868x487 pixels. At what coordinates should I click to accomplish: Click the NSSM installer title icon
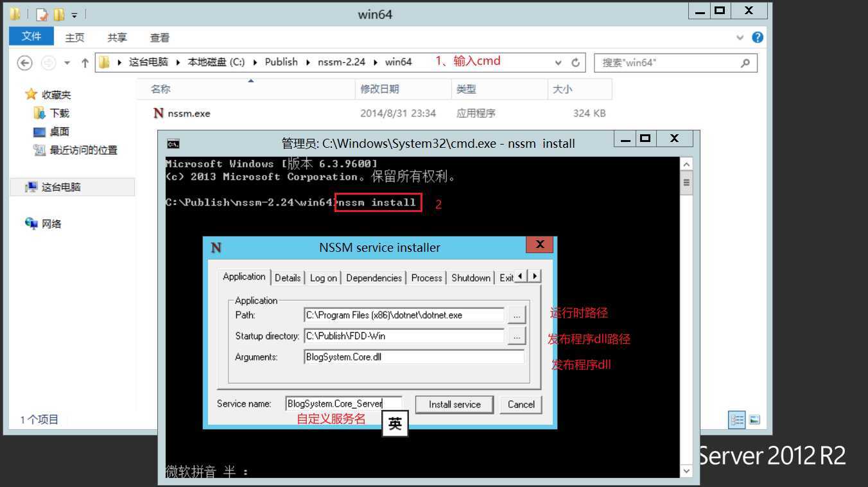(x=216, y=247)
